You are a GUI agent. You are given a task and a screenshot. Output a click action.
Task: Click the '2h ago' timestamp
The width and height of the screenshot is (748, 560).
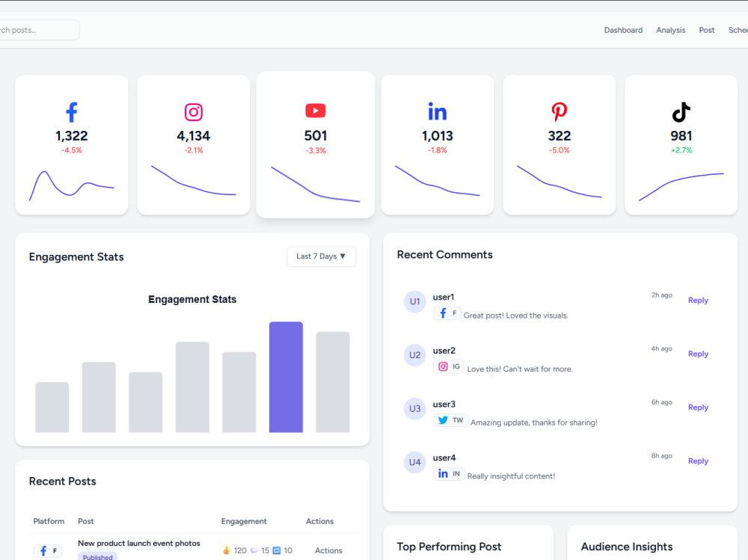pyautogui.click(x=662, y=295)
